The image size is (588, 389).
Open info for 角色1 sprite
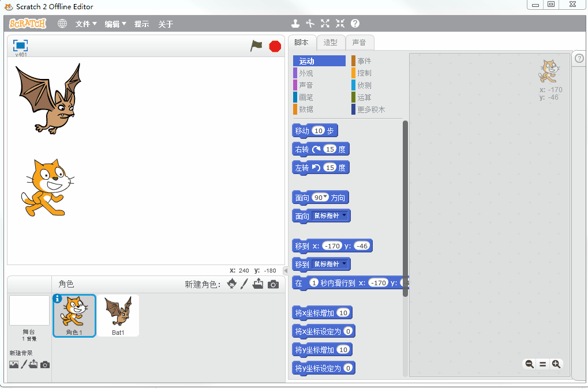[x=57, y=299]
